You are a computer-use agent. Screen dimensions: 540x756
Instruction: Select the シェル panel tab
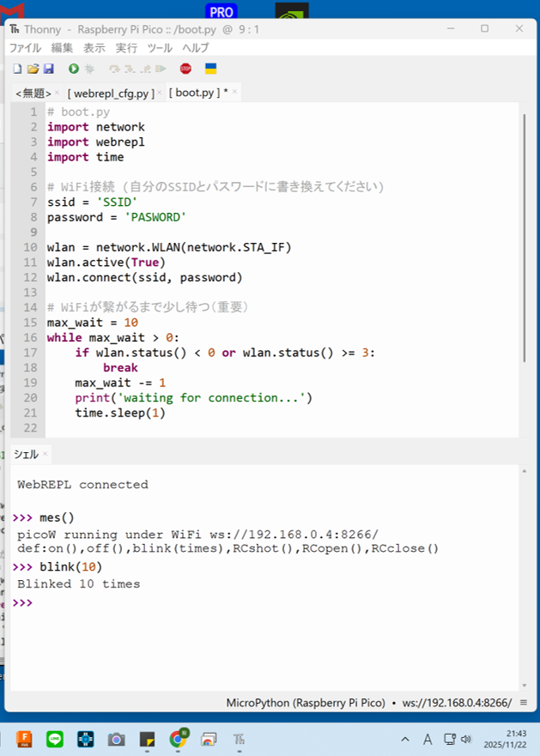26,454
